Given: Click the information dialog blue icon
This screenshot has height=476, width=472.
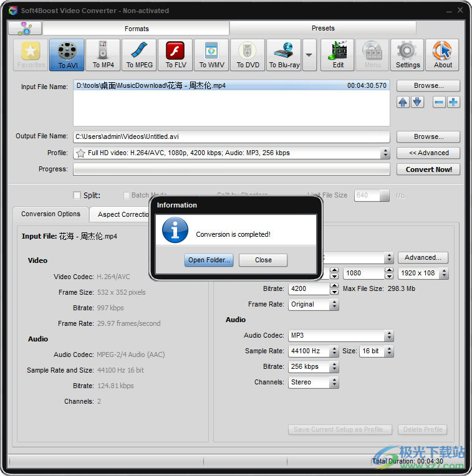Looking at the screenshot, I should 175,230.
